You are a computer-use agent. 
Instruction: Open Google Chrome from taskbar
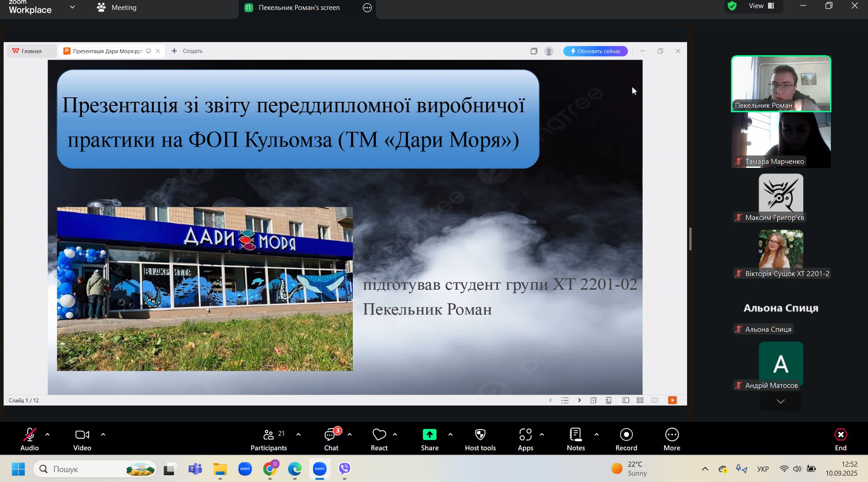pos(270,469)
